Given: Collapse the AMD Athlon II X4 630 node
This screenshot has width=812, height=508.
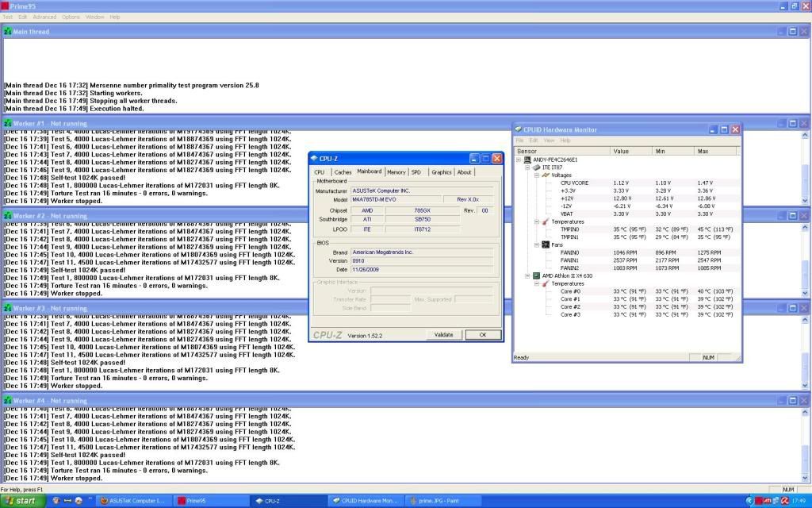Looking at the screenshot, I should point(527,275).
